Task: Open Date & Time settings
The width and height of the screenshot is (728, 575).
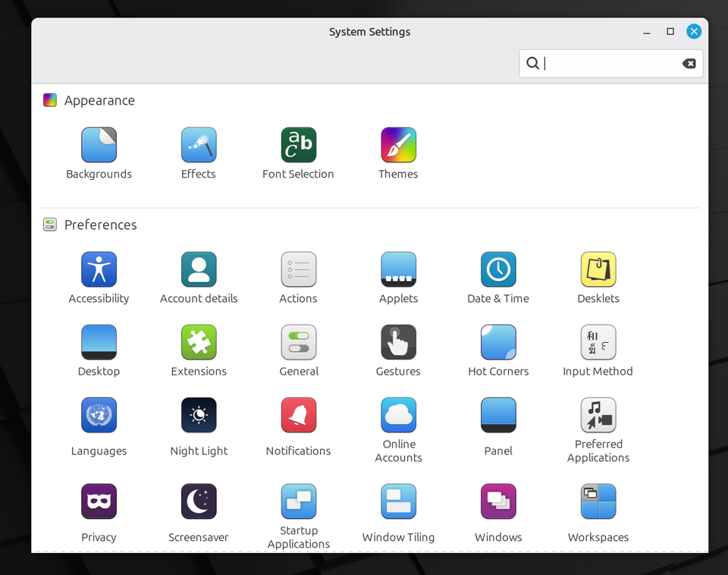Action: point(498,269)
